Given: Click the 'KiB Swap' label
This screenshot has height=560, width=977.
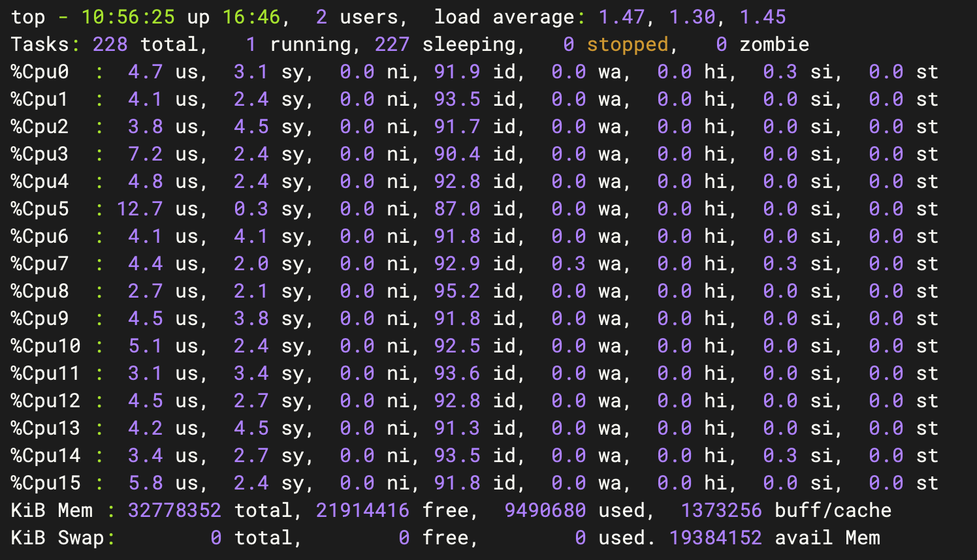Looking at the screenshot, I should tap(57, 538).
